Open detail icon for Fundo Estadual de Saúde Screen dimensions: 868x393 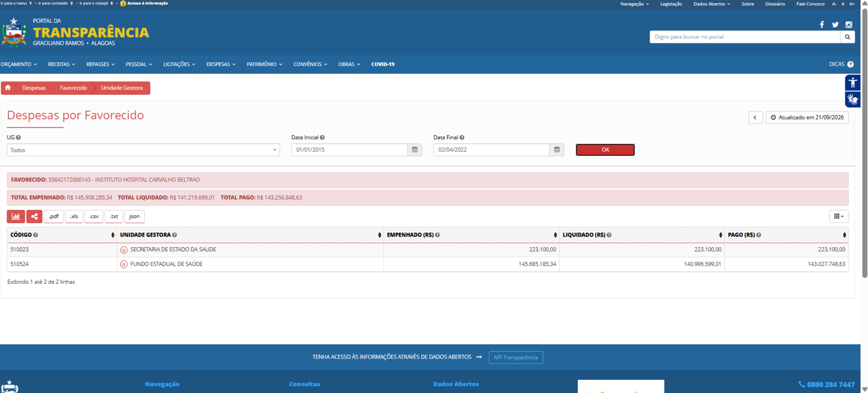124,264
